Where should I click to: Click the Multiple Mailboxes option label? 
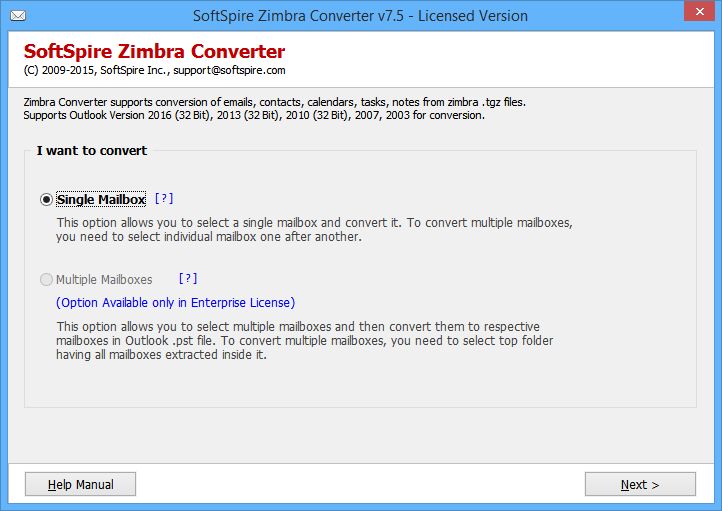[104, 279]
